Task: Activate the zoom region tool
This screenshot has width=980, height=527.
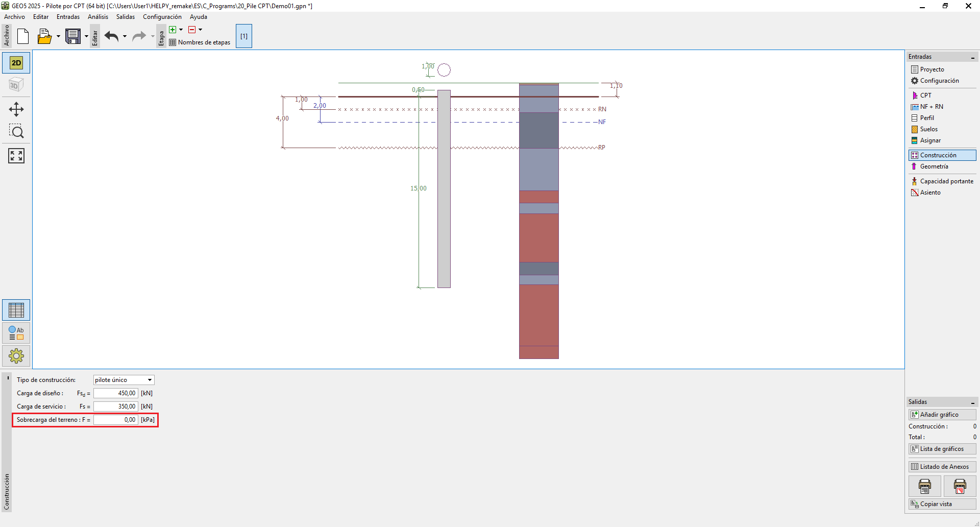Action: pyautogui.click(x=16, y=132)
